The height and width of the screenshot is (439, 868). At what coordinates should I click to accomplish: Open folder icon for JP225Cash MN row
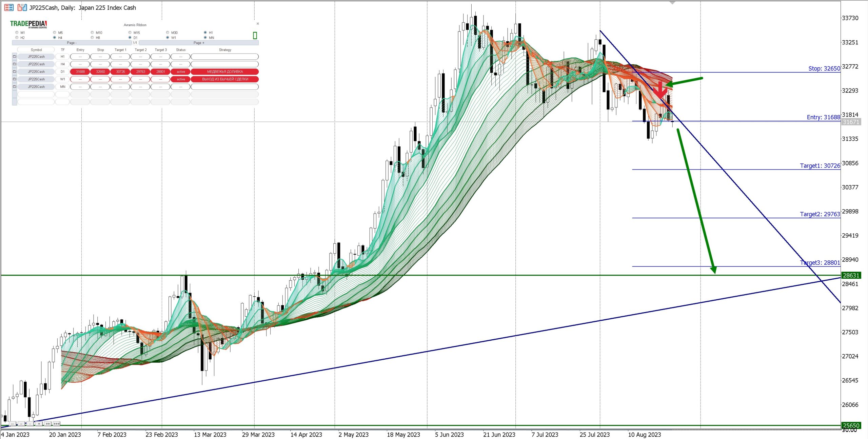[15, 86]
